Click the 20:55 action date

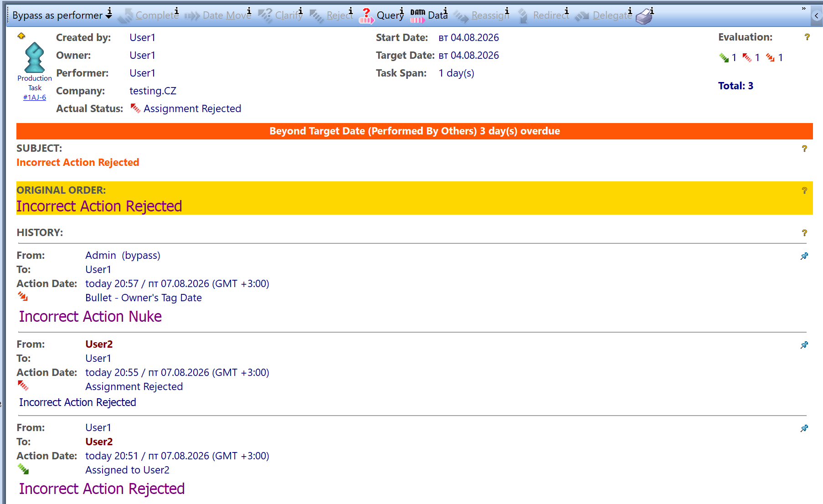(x=177, y=372)
